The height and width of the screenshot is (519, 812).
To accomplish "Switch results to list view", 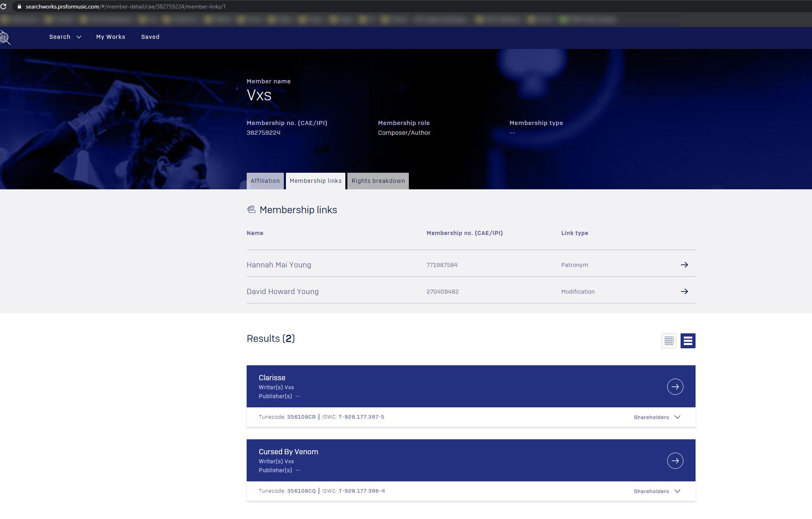I will tap(687, 341).
